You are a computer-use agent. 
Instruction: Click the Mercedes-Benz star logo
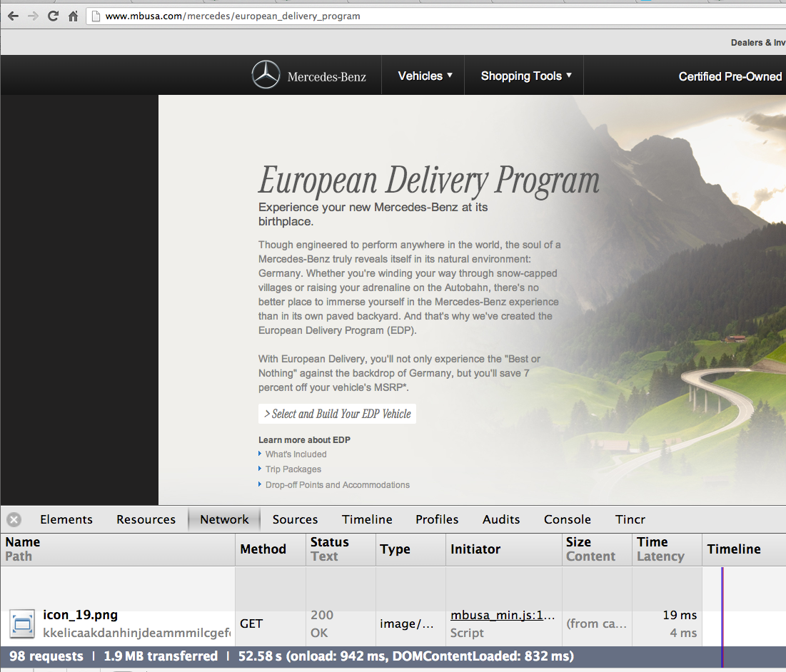pos(266,76)
